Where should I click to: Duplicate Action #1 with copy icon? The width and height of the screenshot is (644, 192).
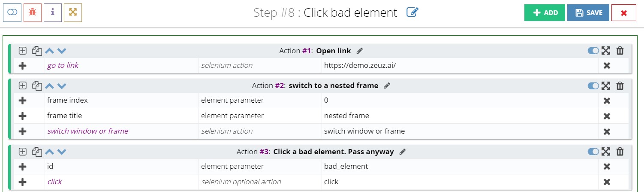[x=37, y=51]
